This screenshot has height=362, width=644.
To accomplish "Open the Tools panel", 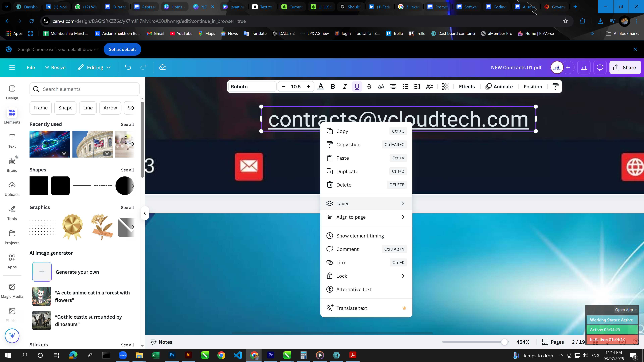I will click(x=12, y=213).
